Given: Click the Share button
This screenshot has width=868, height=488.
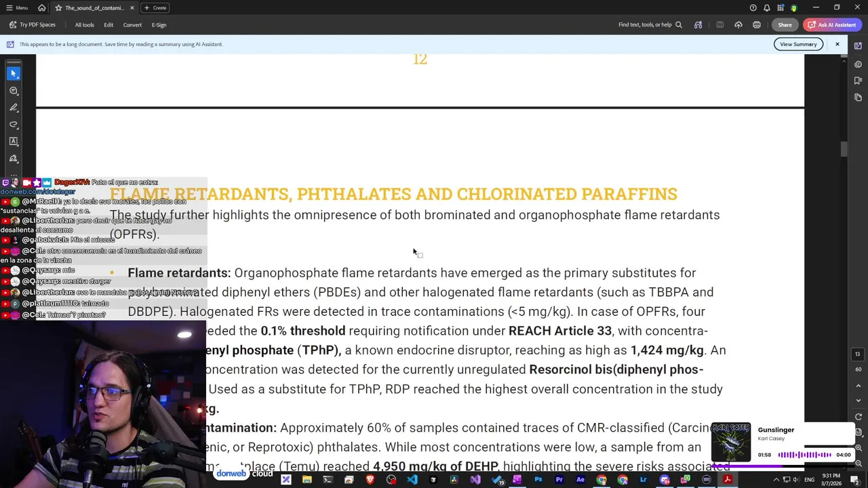Looking at the screenshot, I should (785, 25).
